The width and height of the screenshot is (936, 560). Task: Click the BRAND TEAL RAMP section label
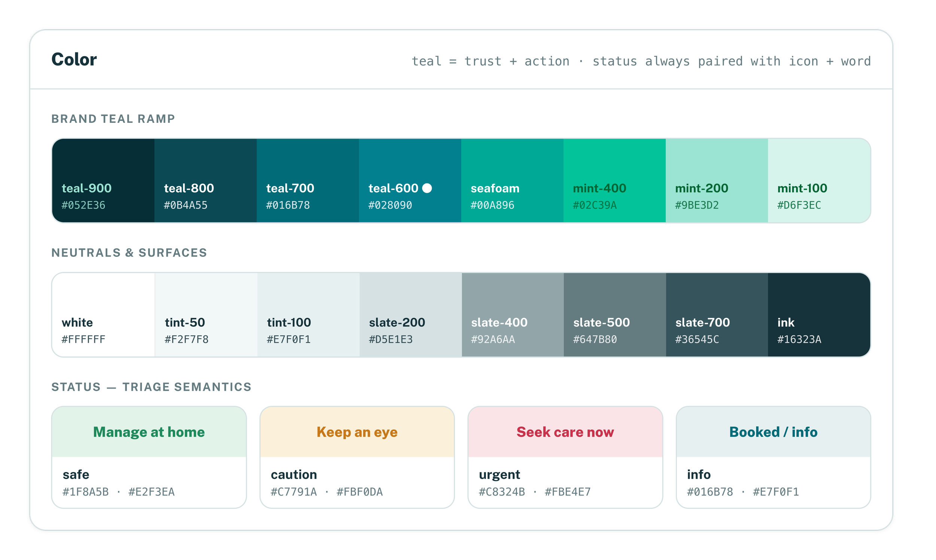[113, 119]
